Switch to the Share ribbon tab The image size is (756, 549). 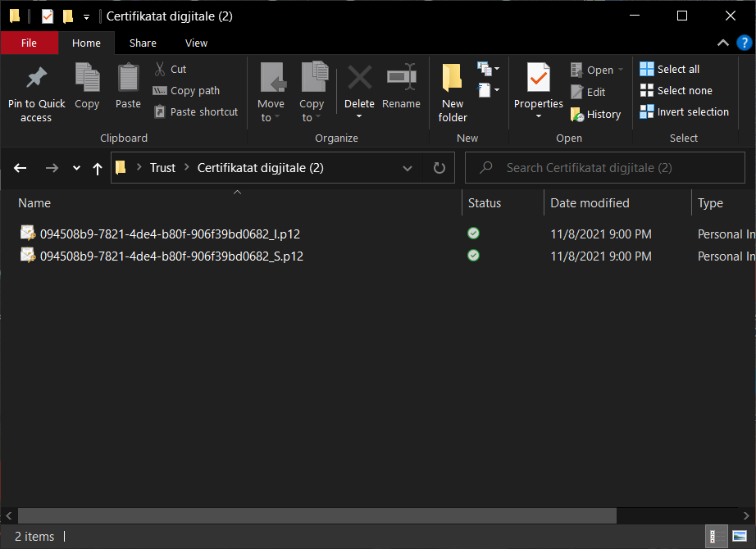pyautogui.click(x=143, y=43)
